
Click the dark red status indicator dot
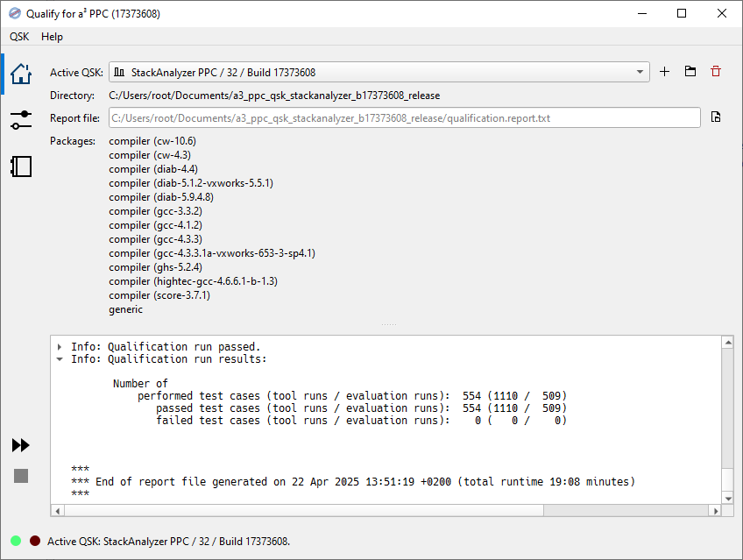(x=34, y=541)
